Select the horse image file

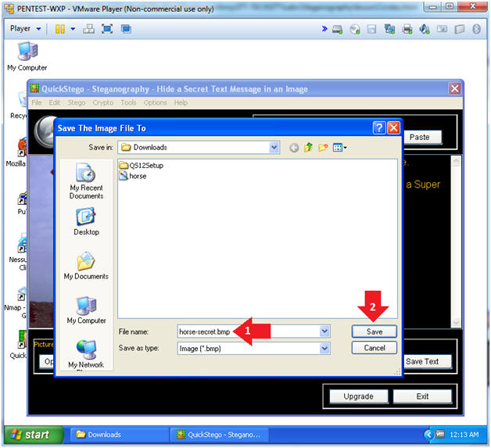click(x=133, y=176)
